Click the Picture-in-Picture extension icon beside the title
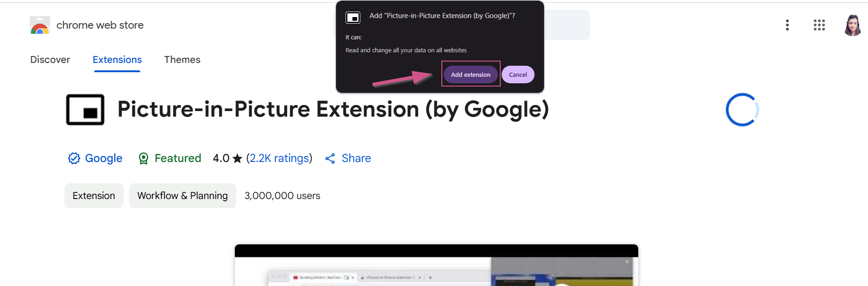This screenshot has width=868, height=286. click(x=85, y=110)
